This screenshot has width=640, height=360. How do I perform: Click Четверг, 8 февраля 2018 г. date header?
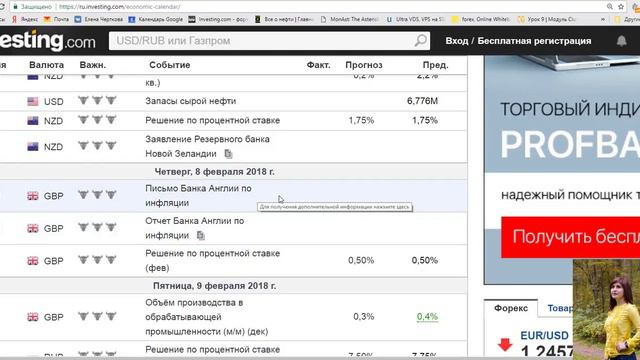[214, 172]
